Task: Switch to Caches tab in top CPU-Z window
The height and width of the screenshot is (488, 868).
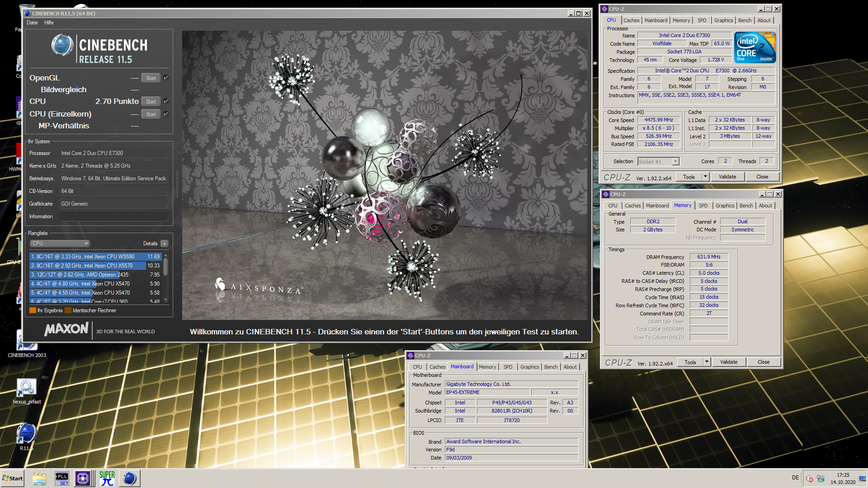Action: [x=631, y=20]
